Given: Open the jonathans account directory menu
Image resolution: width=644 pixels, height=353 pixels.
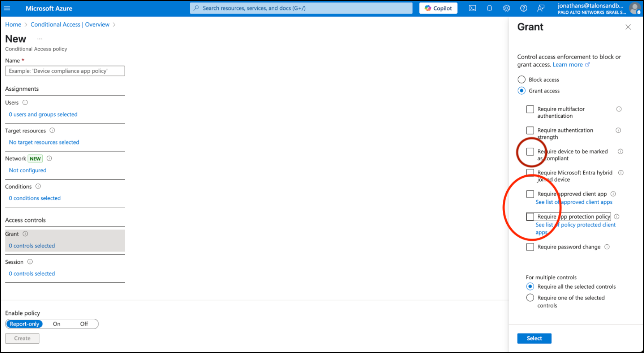Looking at the screenshot, I should [591, 8].
